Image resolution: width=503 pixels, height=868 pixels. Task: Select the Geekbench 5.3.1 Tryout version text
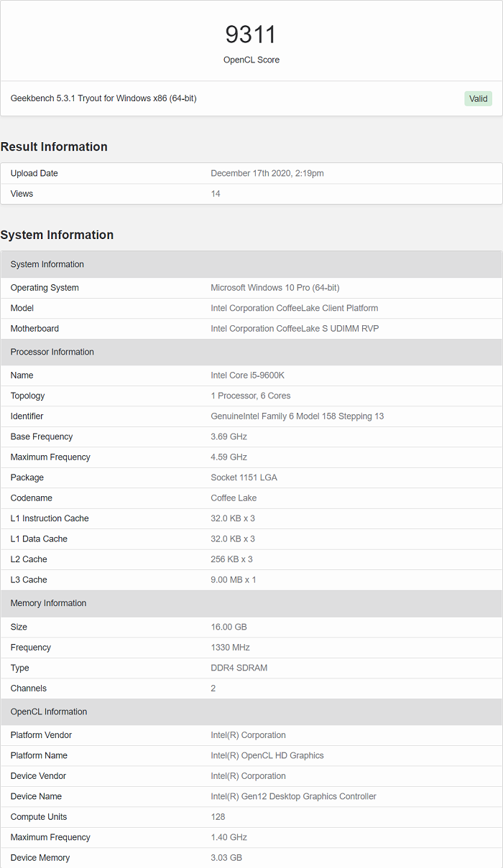pos(103,98)
